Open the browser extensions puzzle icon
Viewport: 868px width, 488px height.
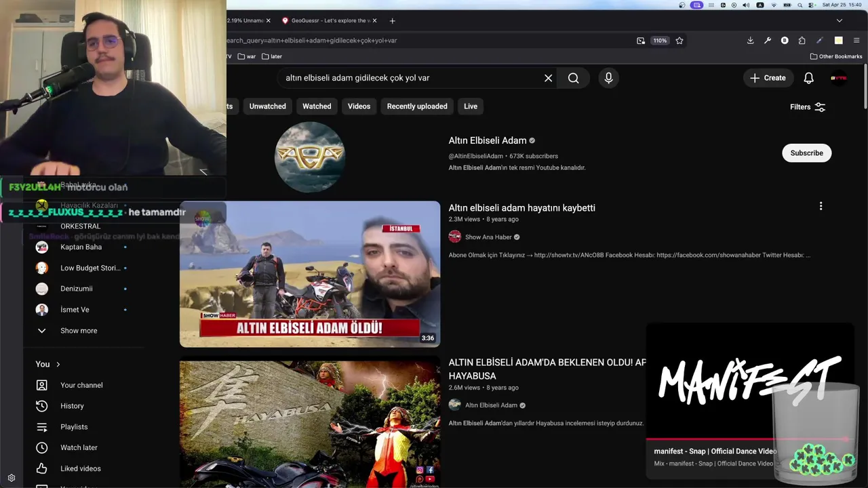click(x=802, y=41)
